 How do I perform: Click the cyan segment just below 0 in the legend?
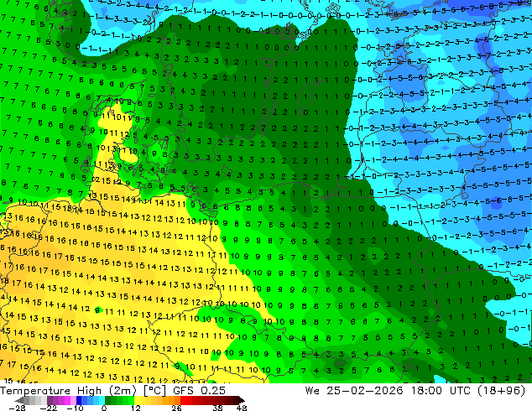pyautogui.click(x=102, y=400)
